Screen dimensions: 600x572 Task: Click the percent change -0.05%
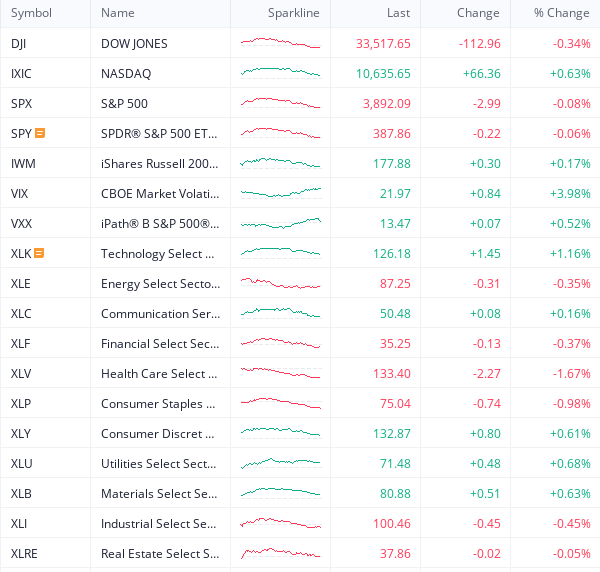572,554
